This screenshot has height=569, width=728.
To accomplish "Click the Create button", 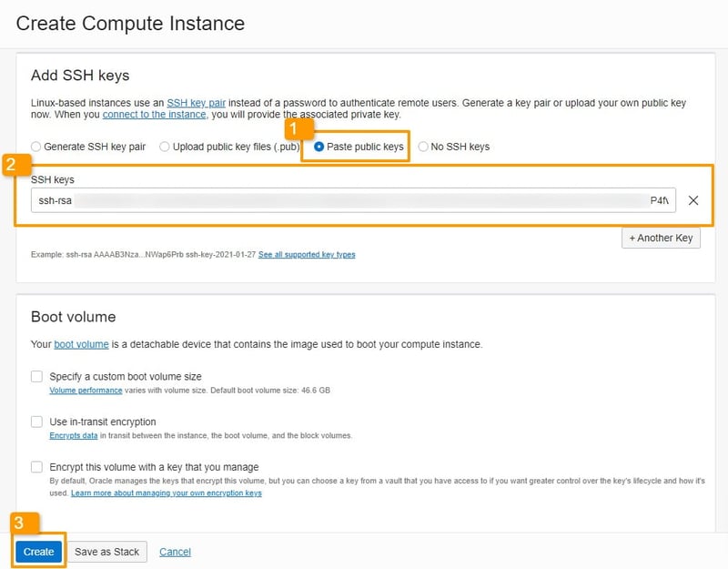I will point(37,551).
